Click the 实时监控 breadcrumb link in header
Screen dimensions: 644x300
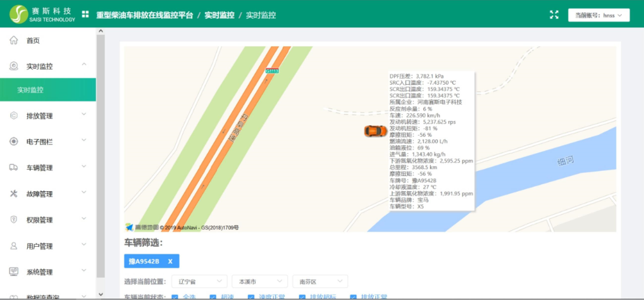219,15
